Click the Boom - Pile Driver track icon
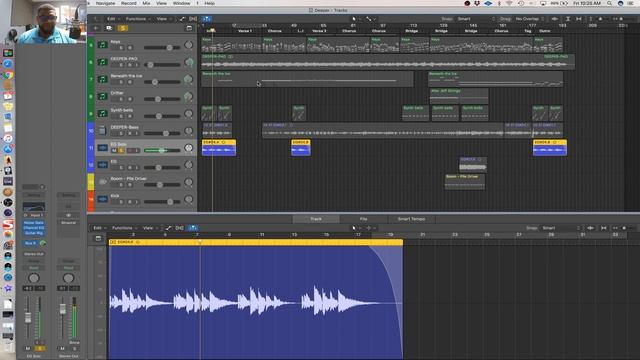This screenshot has height=360, width=640. click(102, 182)
